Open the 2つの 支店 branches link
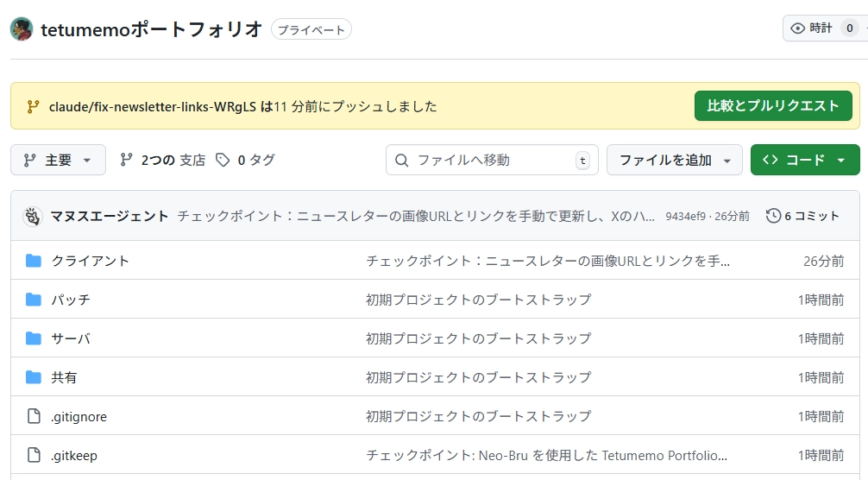The image size is (868, 480). pos(163,160)
